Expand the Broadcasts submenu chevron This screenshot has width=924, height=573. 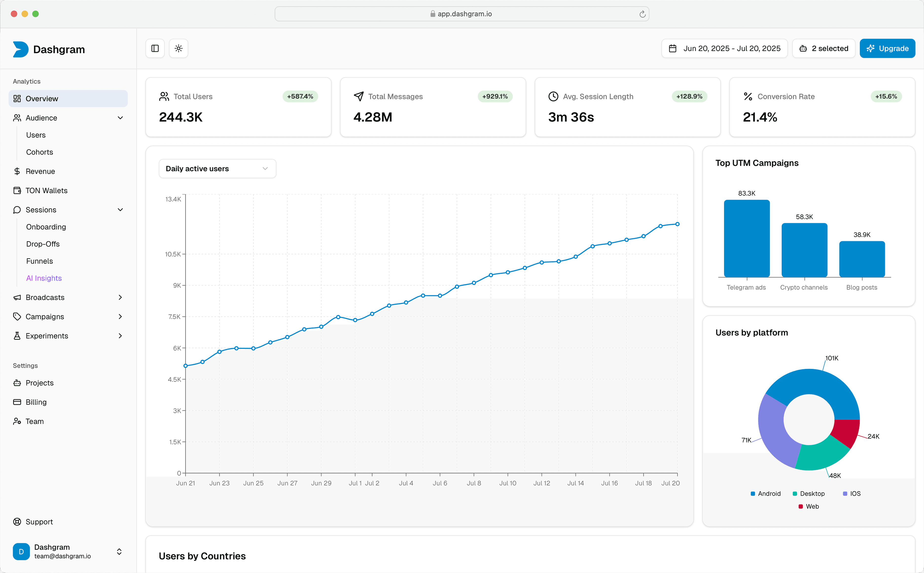pos(120,298)
